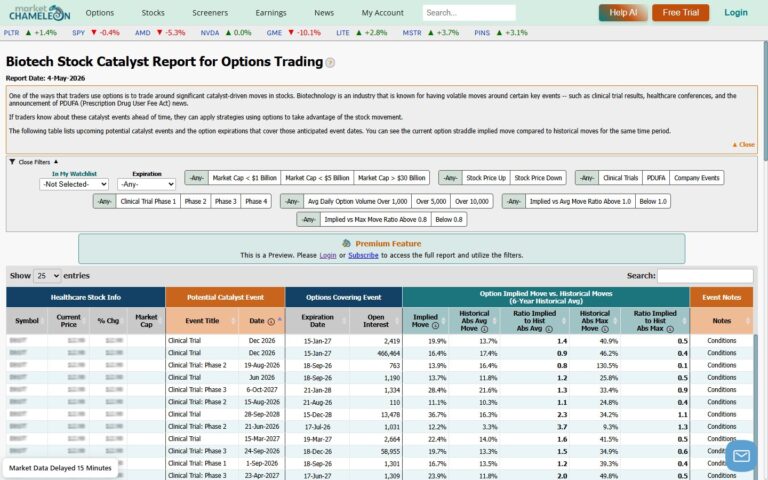The image size is (768, 480).
Task: Click the Market Chameleon logo
Action: 40,13
